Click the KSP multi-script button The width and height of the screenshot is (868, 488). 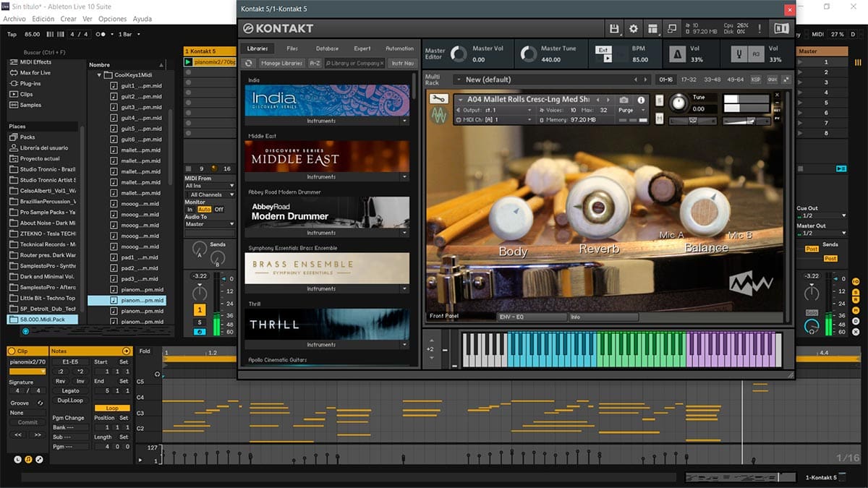756,80
